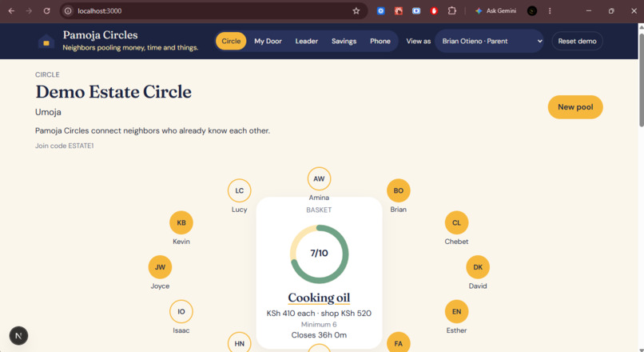This screenshot has height=352, width=644.
Task: Open David's DK avatar
Action: coord(478,267)
